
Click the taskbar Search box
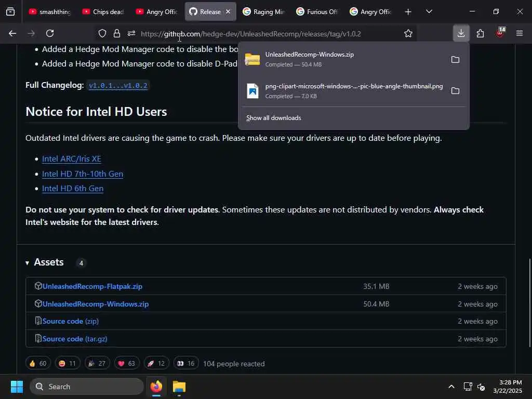point(87,387)
